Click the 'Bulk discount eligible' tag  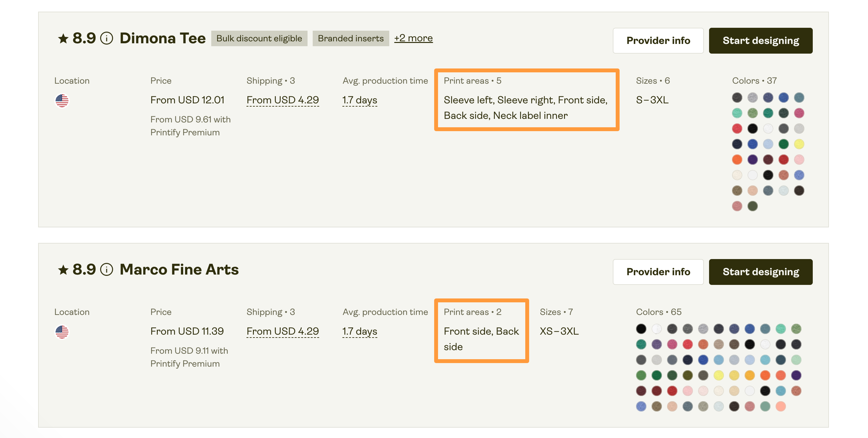click(259, 38)
